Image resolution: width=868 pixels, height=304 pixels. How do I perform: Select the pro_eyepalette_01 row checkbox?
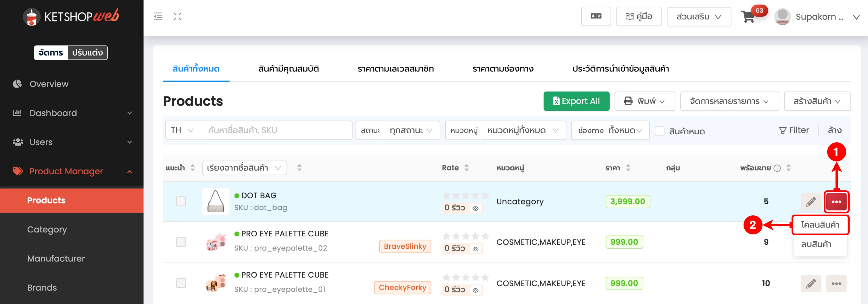coord(181,283)
